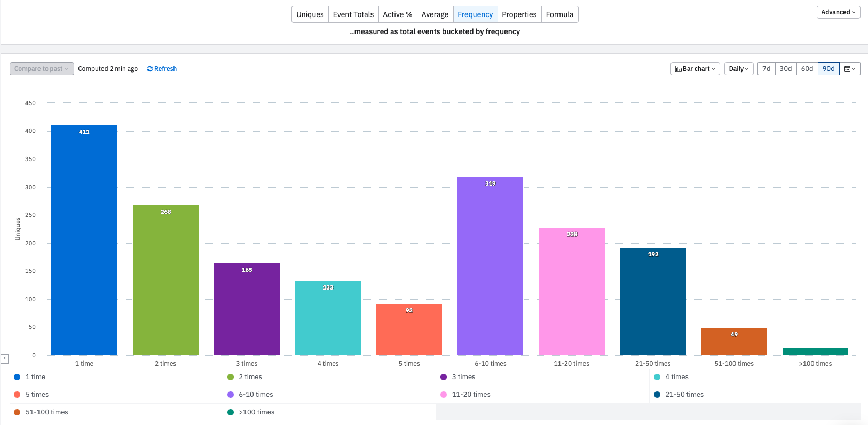
Task: Select the Formula tab
Action: coord(559,14)
